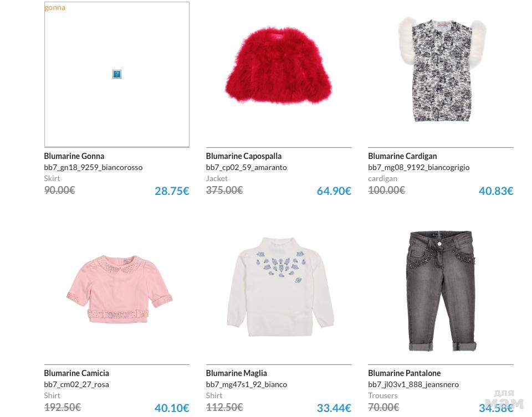Open the Blumarine Pantalone product link
This screenshot has height=417, width=532.
click(405, 373)
